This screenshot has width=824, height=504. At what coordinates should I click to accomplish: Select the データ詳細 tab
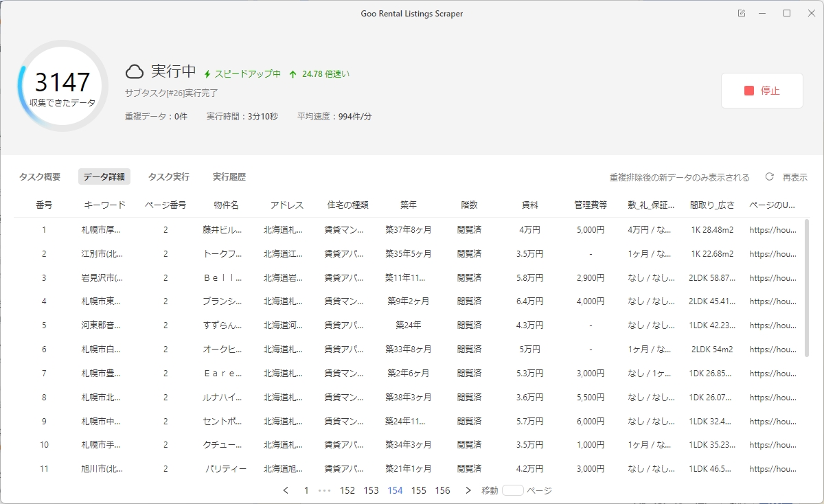tap(104, 177)
